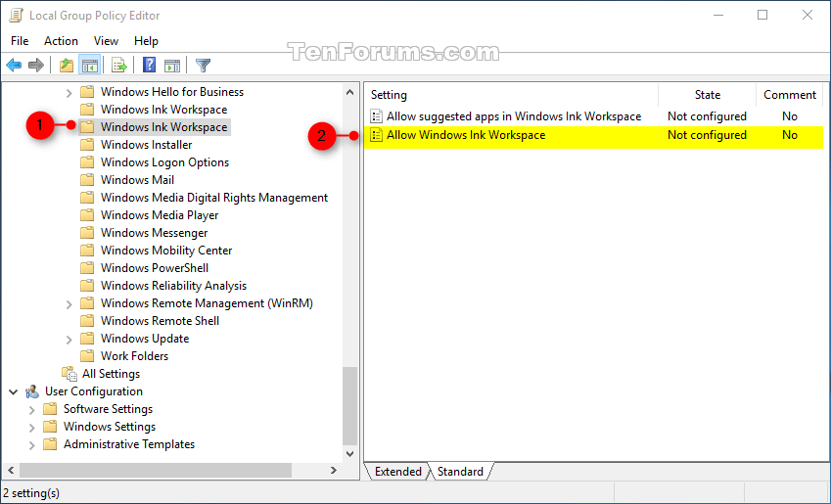This screenshot has width=831, height=504.
Task: Click the folder icon beside Work Folders
Action: pos(87,355)
